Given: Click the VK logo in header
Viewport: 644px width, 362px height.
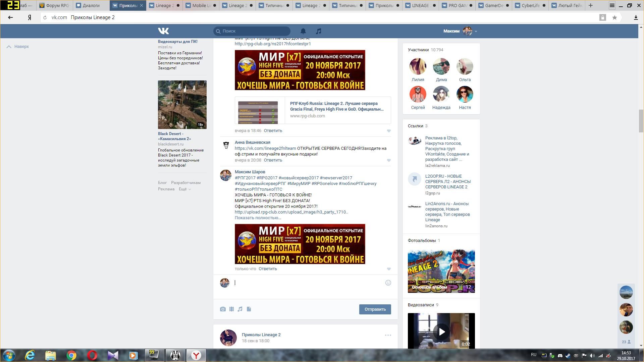Looking at the screenshot, I should [163, 31].
